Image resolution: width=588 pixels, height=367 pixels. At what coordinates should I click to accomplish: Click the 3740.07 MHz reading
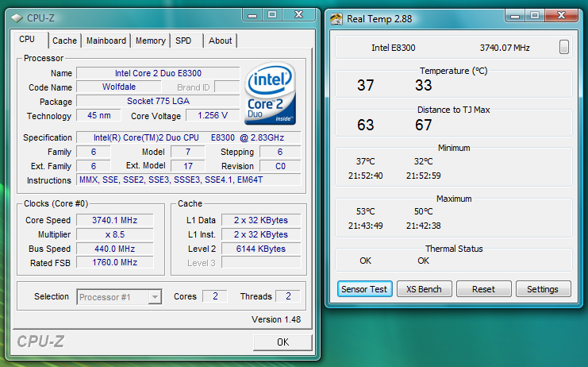tap(505, 48)
